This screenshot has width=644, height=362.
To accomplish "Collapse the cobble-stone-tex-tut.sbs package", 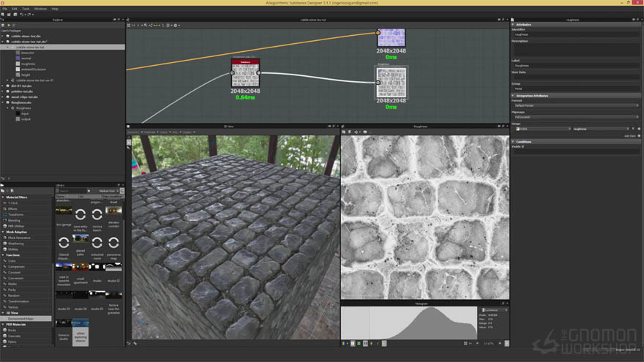I will pyautogui.click(x=2, y=42).
